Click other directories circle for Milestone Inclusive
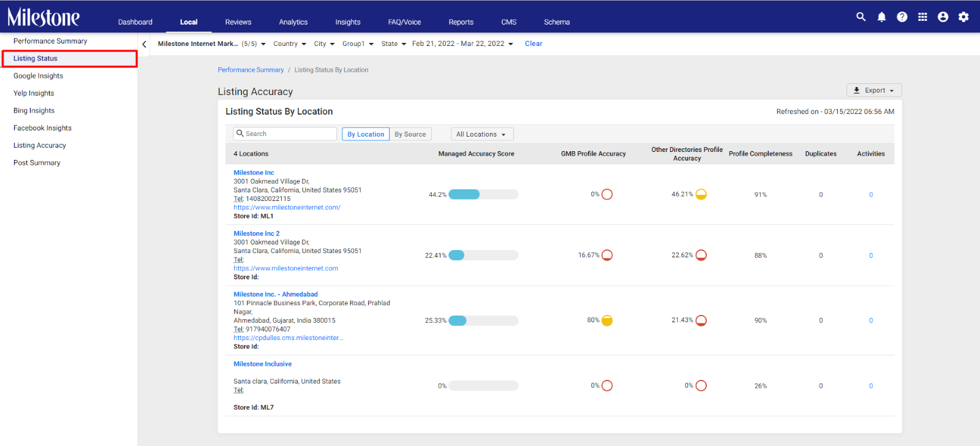This screenshot has height=446, width=980. tap(701, 385)
